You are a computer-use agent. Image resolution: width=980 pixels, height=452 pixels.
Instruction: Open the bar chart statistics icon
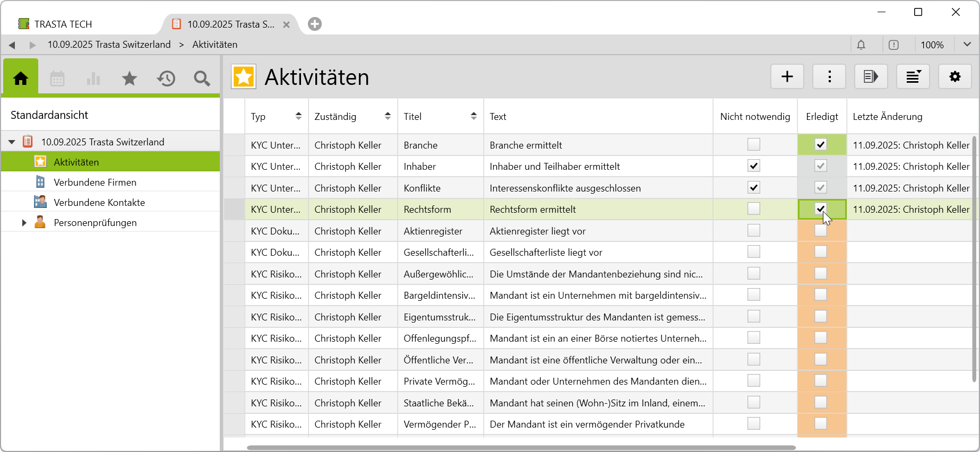(93, 79)
